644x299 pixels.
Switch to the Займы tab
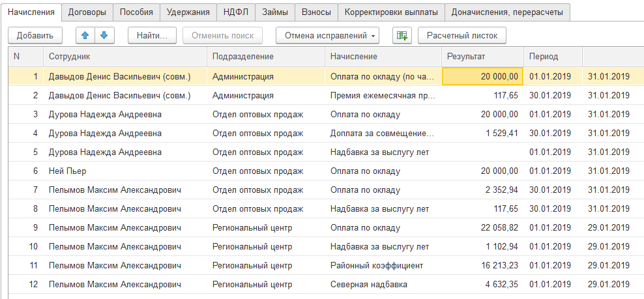[x=274, y=12]
